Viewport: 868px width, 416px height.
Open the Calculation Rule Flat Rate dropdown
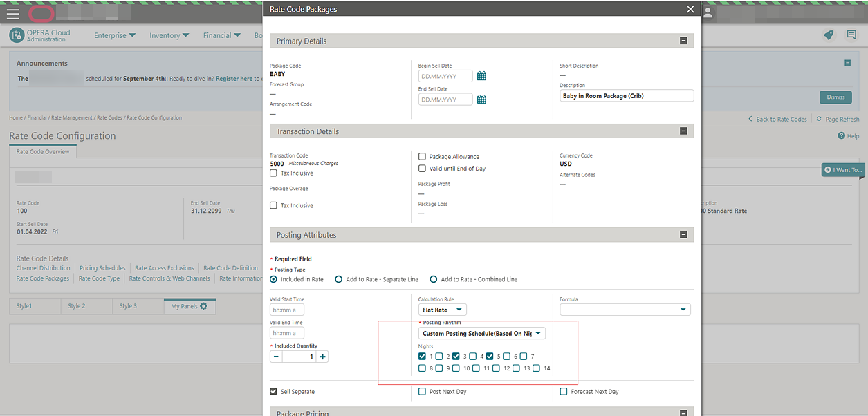pos(443,310)
